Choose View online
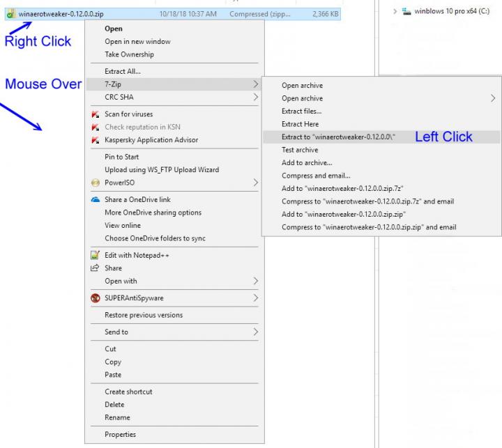The width and height of the screenshot is (502, 448). coord(123,225)
